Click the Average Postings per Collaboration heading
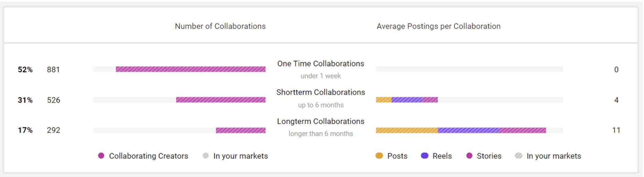 pos(438,26)
